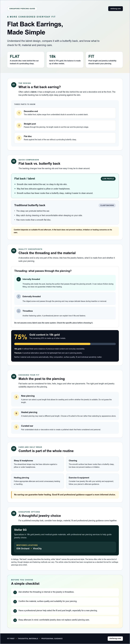Click the exclamation icon beside Externally threaded
Image resolution: width=130 pixels, height=644 pixels.
pos(19,297)
